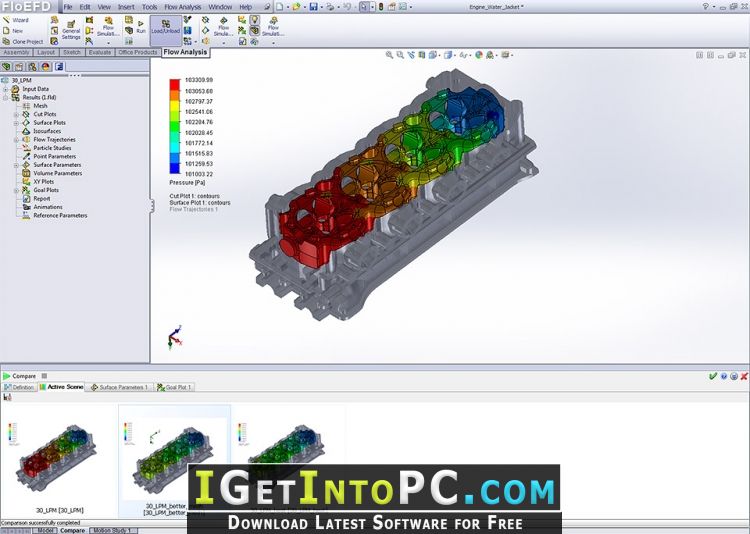
Task: Open the Edit menu
Action: tap(85, 7)
